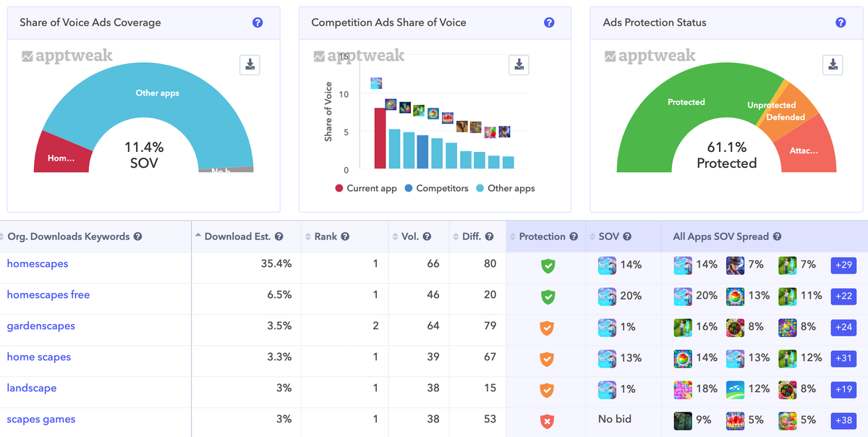Open help for Competition Ads Share of Voice

click(549, 22)
